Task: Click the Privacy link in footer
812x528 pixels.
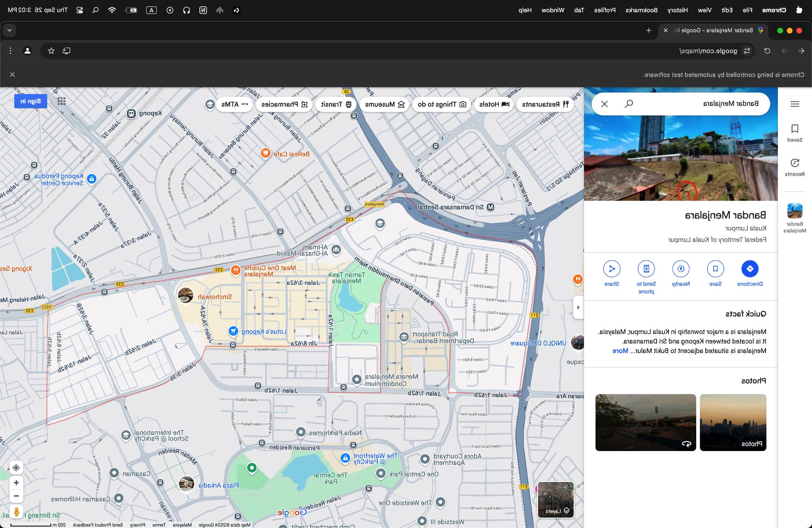Action: [x=138, y=525]
